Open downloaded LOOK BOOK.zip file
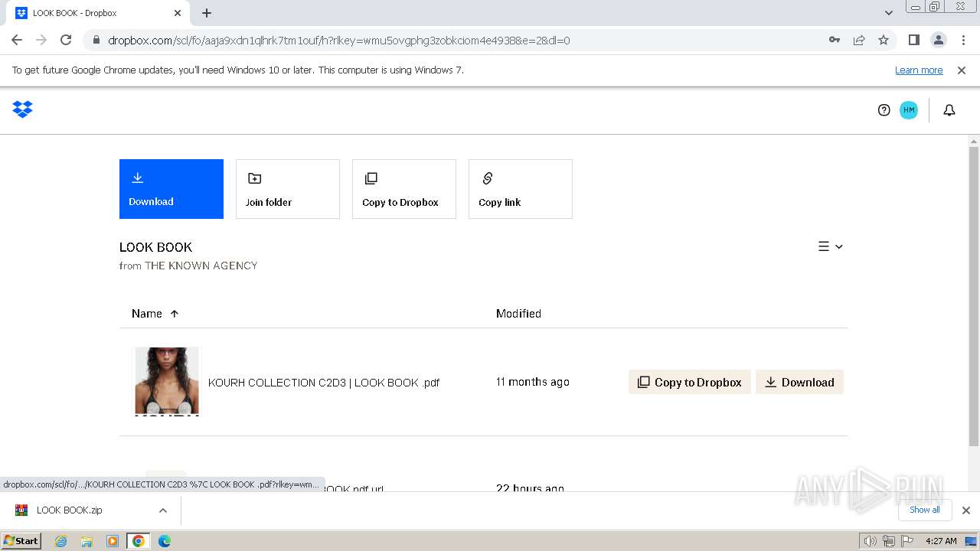This screenshot has height=551, width=980. tap(70, 510)
